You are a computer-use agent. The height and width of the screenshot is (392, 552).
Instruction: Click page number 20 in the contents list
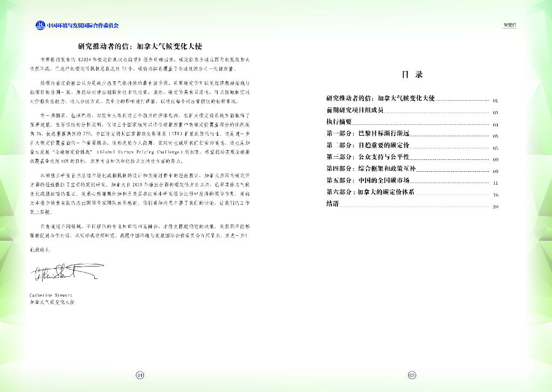click(495, 207)
